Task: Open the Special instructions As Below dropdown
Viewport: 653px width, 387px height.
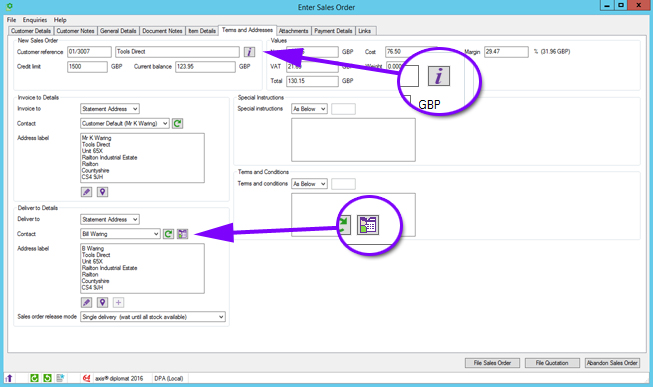Action: [309, 109]
